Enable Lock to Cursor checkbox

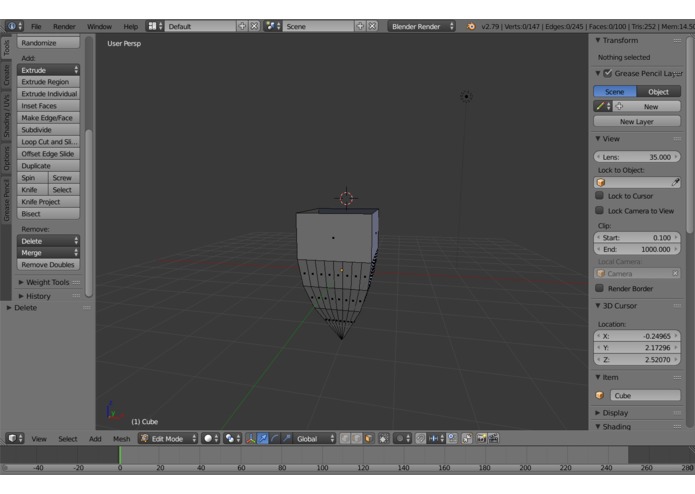tap(599, 195)
